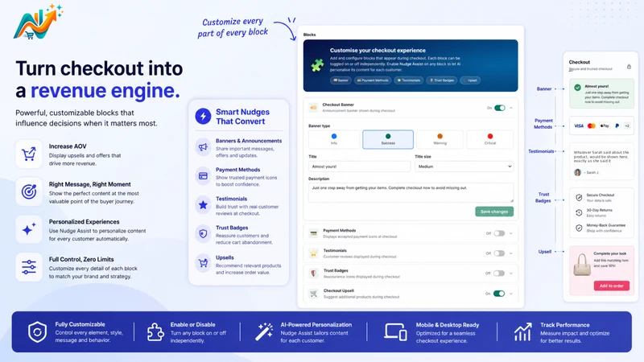
Task: Turn off the Checkout Upsell toggle
Action: (499, 294)
